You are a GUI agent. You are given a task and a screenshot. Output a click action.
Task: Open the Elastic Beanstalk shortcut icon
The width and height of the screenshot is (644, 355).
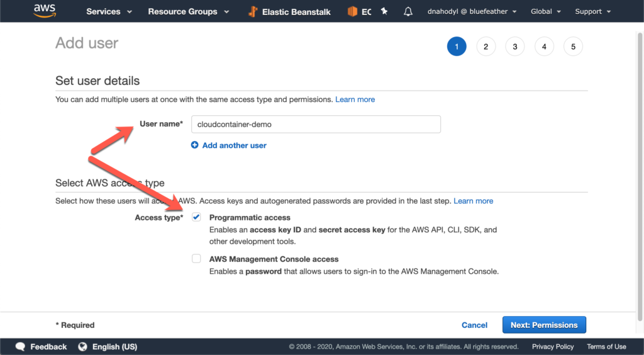point(252,11)
